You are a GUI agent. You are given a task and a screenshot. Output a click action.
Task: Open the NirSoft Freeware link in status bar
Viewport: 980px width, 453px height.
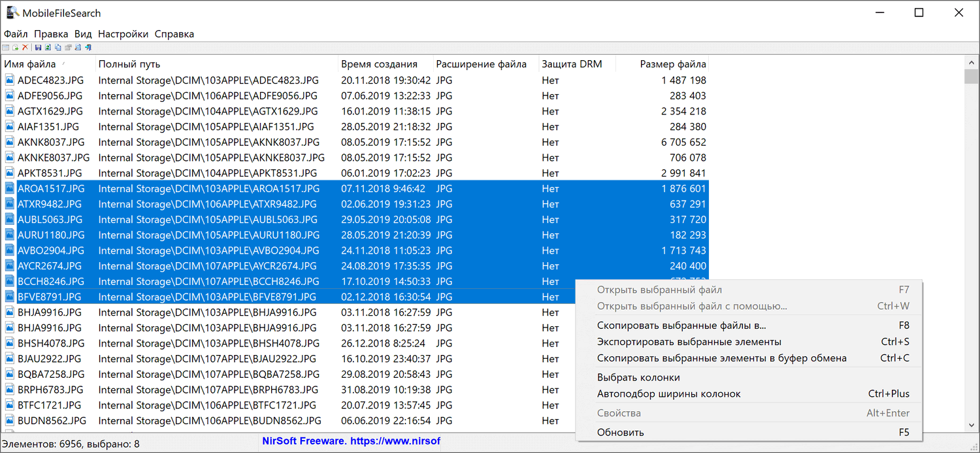click(351, 441)
